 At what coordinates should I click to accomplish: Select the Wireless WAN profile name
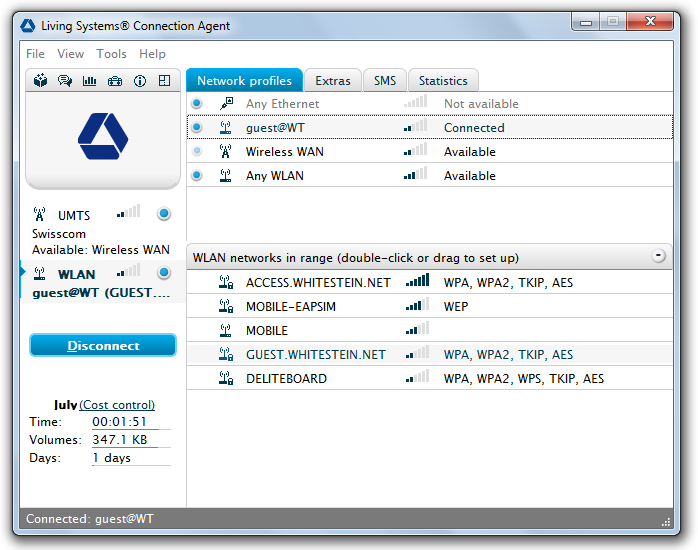click(284, 152)
